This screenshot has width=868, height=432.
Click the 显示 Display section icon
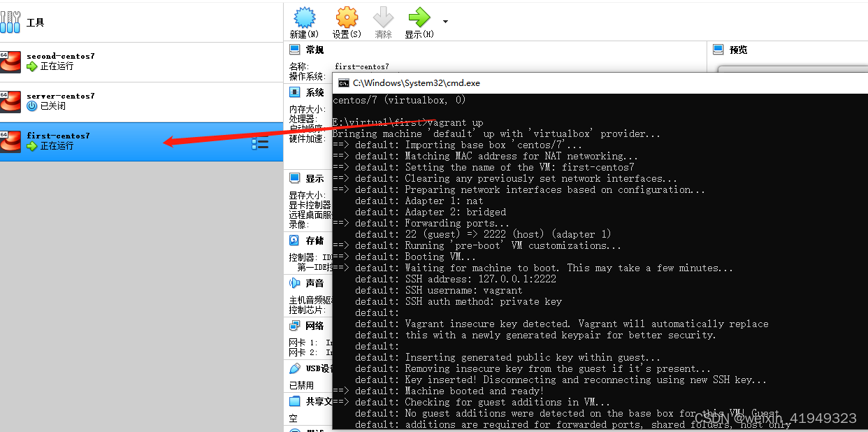click(294, 178)
